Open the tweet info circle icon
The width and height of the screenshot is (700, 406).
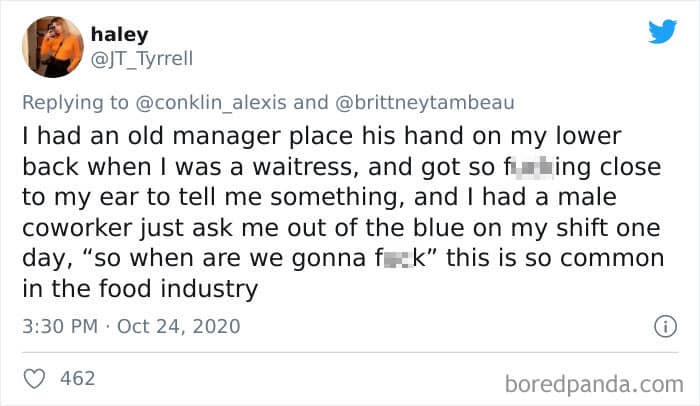pyautogui.click(x=660, y=326)
